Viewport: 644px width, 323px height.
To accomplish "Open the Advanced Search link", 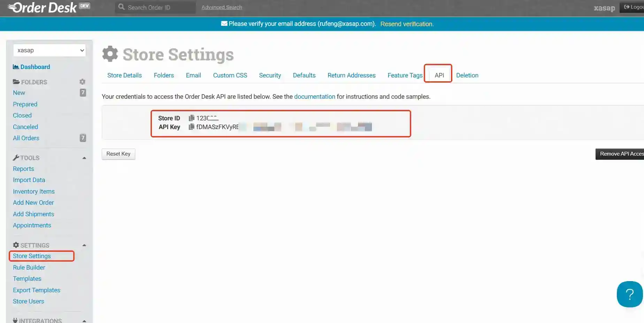I will coord(222,7).
